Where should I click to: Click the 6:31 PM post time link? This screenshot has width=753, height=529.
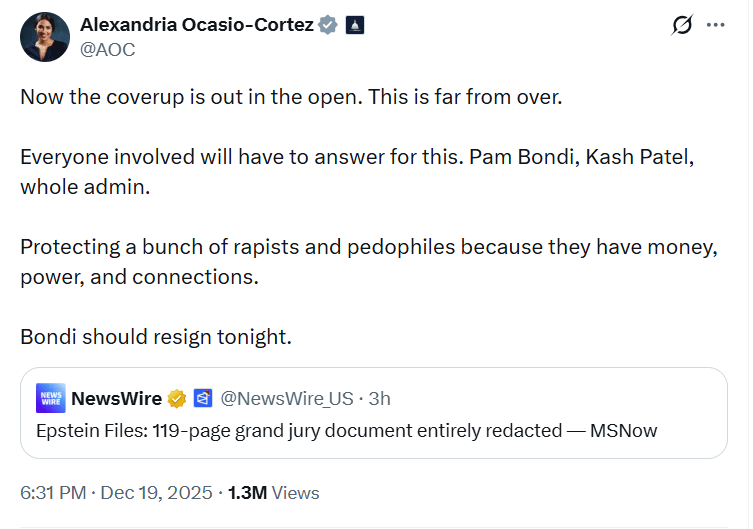(x=50, y=492)
